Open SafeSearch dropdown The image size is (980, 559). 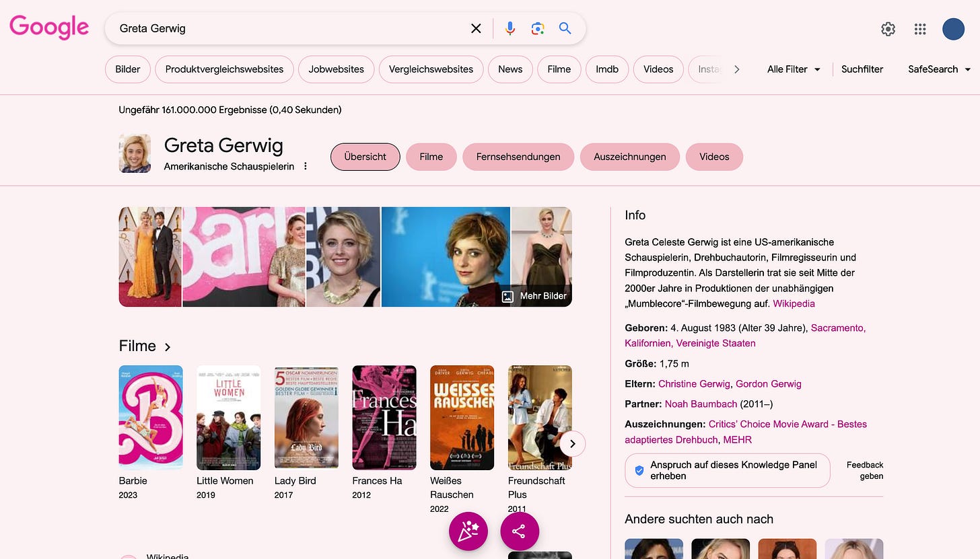point(939,69)
